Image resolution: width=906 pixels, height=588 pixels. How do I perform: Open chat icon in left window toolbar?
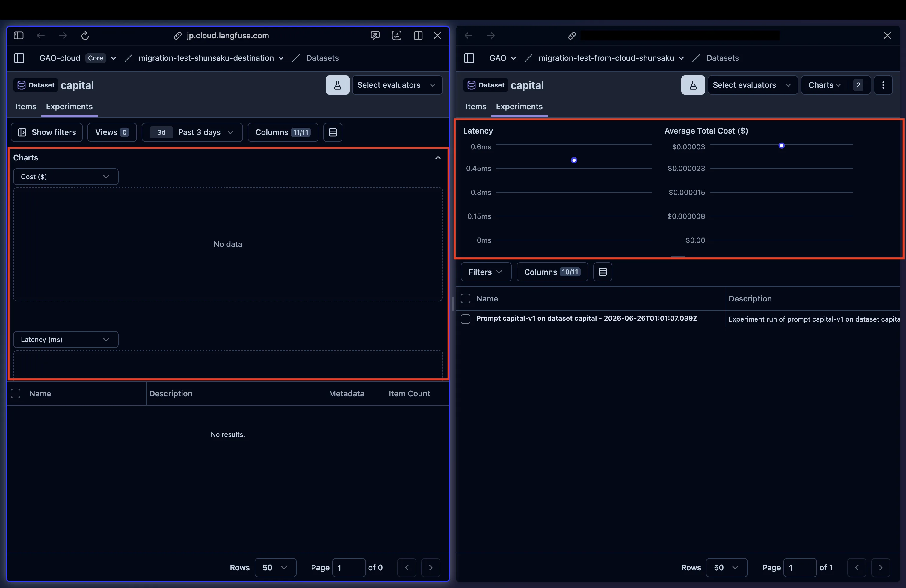point(375,35)
